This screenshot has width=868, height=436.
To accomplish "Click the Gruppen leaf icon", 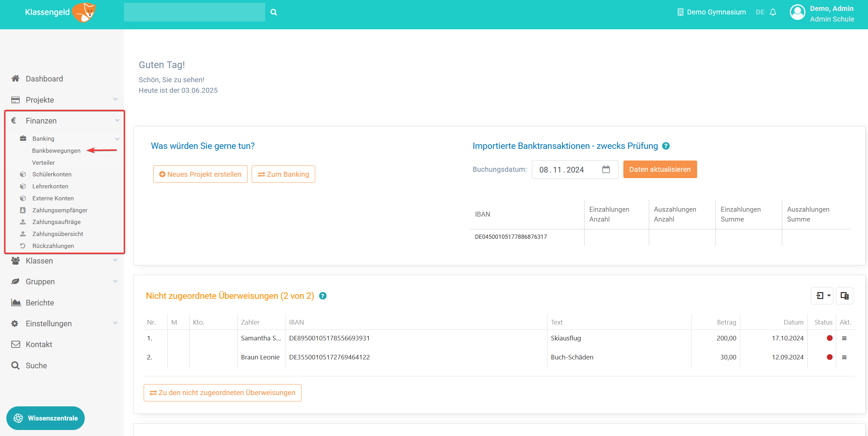I will coord(15,281).
